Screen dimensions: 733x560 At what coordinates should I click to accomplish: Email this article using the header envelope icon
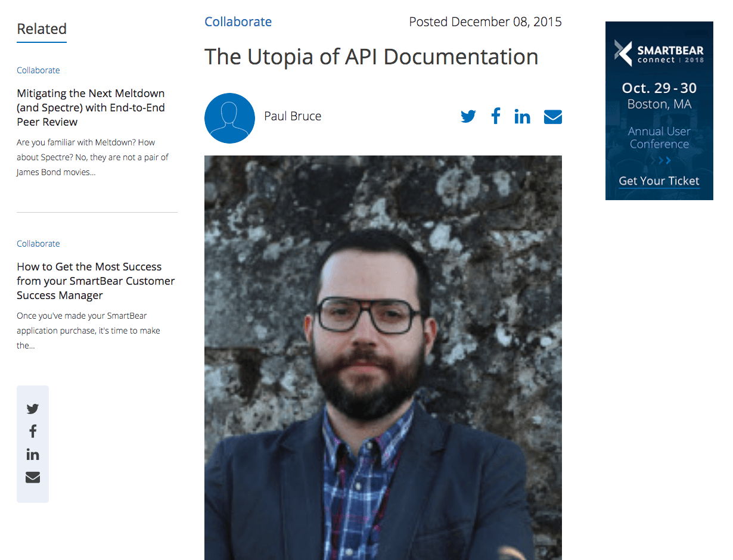coord(553,117)
